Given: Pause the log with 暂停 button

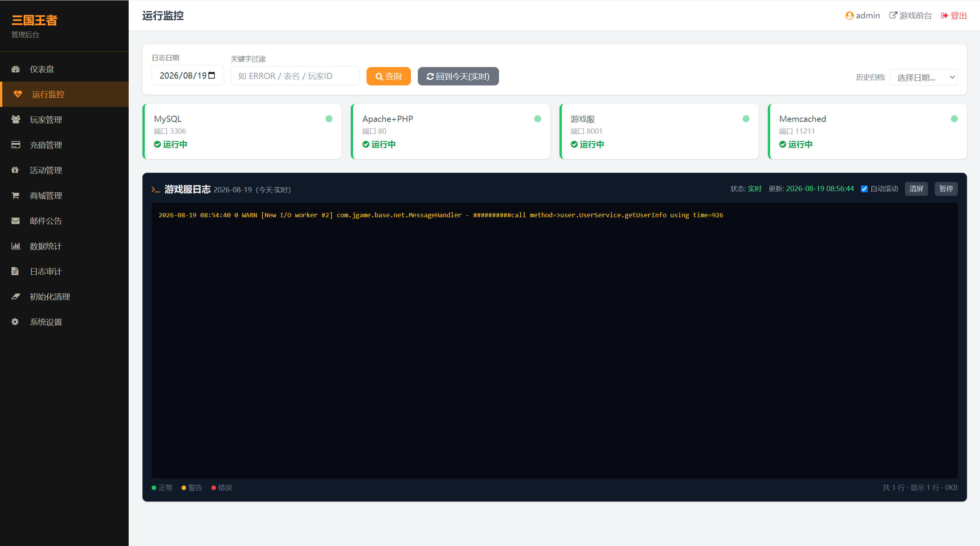Looking at the screenshot, I should (946, 189).
